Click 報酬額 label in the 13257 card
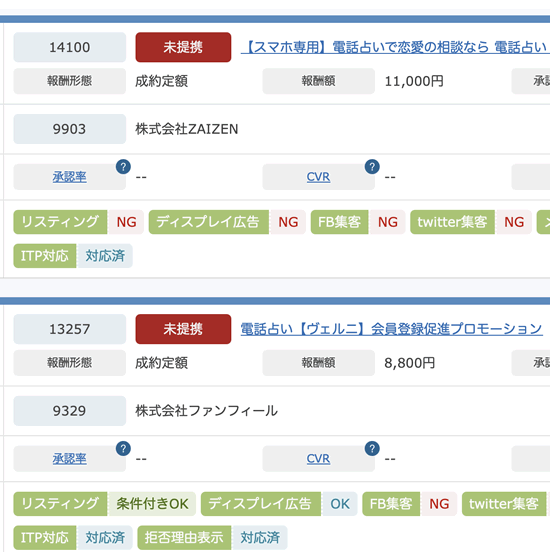550x552 pixels. pyautogui.click(x=318, y=363)
